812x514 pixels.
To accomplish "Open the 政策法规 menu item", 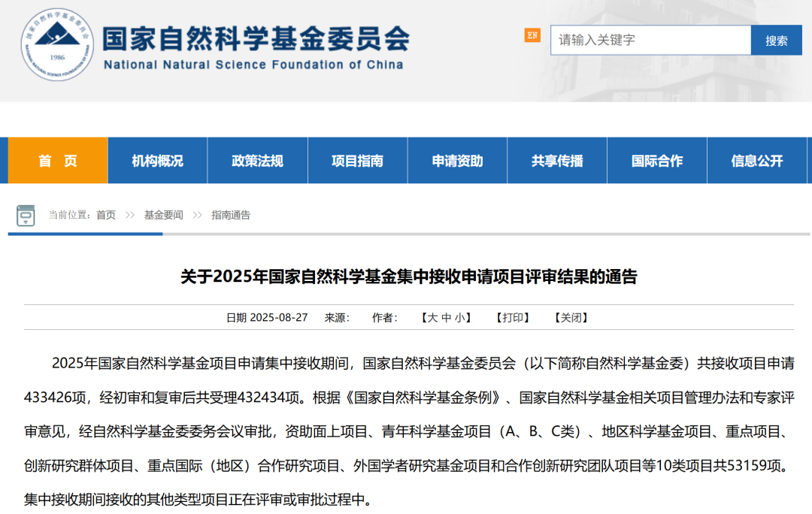I will coord(258,160).
